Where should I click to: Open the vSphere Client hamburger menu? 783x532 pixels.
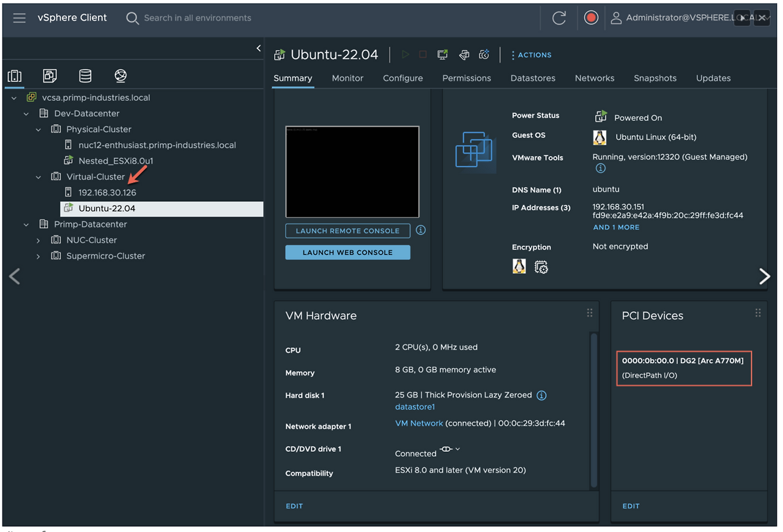[x=20, y=18]
